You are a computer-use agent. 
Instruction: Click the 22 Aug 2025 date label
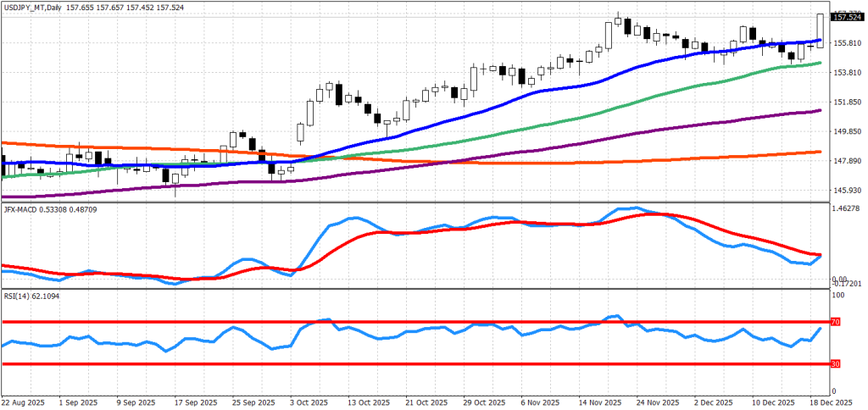[24, 402]
